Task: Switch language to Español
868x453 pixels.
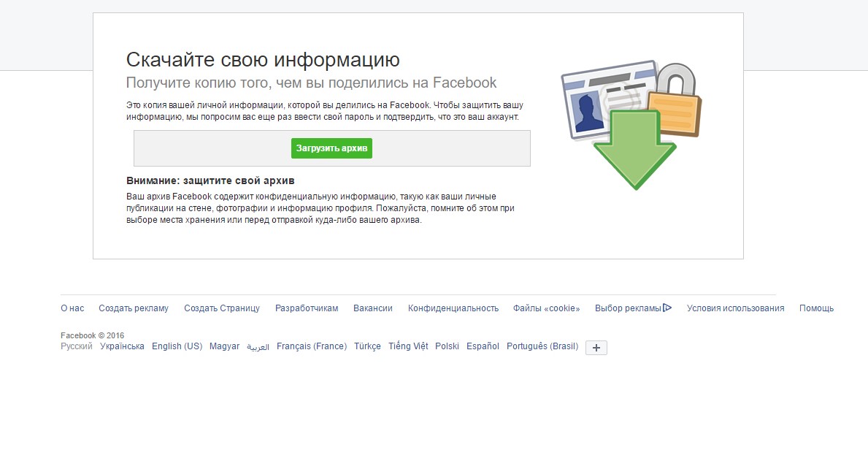Action: pyautogui.click(x=483, y=346)
